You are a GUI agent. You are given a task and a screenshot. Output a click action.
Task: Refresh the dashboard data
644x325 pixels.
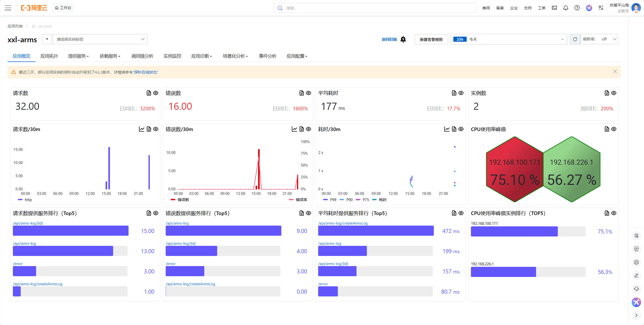575,39
